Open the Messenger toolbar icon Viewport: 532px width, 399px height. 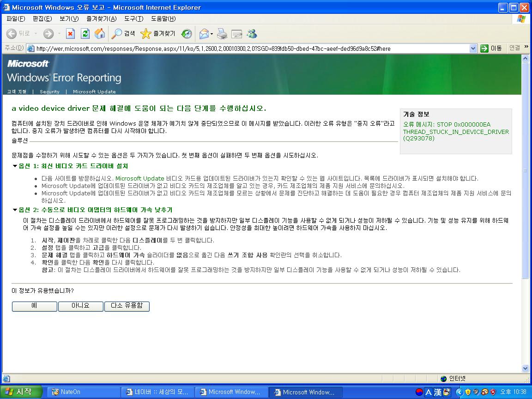point(252,34)
